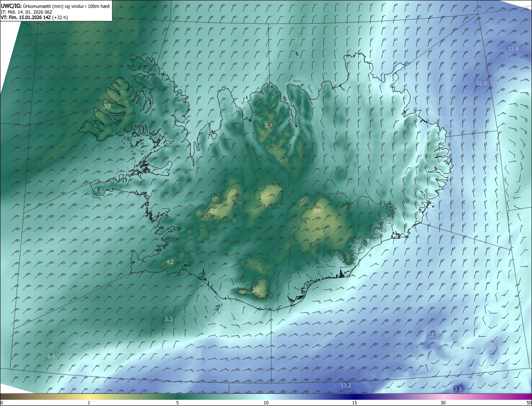Click the 13.2 value label on the map
Screen dimensions: 532x406
[x=346, y=386]
